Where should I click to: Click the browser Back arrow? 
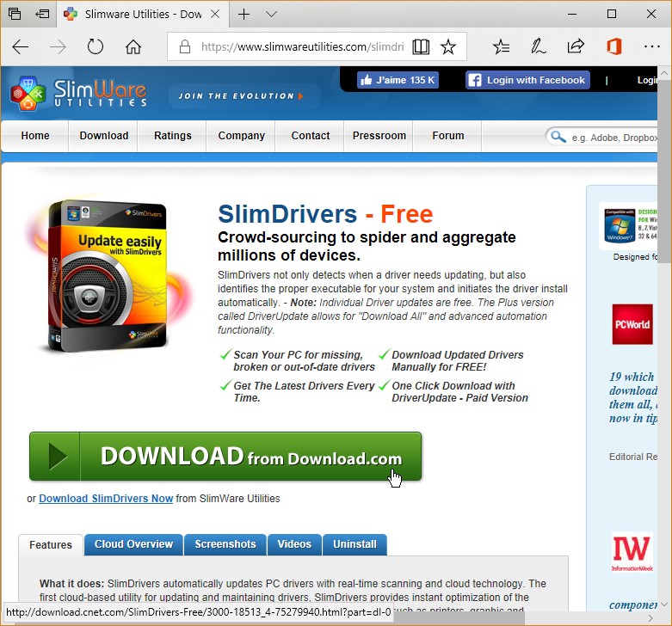coord(21,47)
